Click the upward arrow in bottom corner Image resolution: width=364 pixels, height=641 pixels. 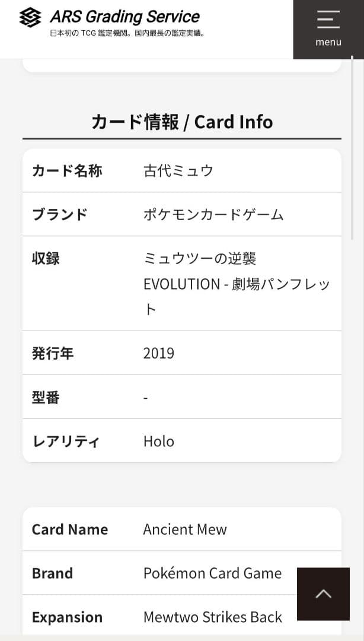[323, 594]
